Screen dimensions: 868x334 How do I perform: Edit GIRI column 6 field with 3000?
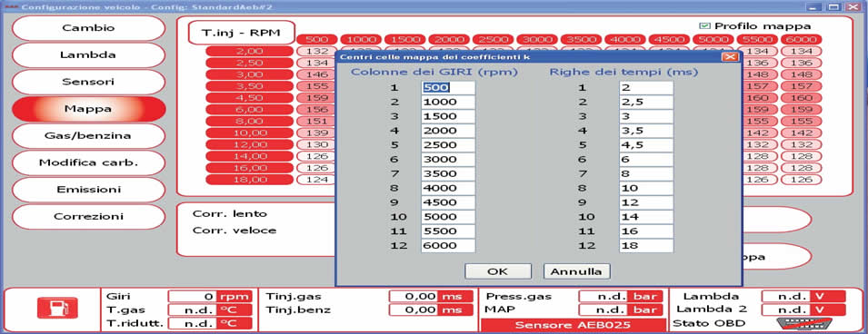point(448,159)
